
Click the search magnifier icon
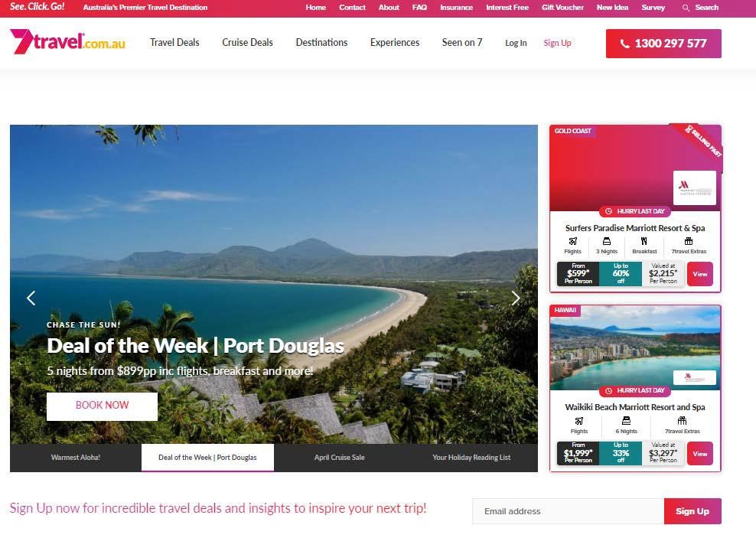pyautogui.click(x=686, y=8)
